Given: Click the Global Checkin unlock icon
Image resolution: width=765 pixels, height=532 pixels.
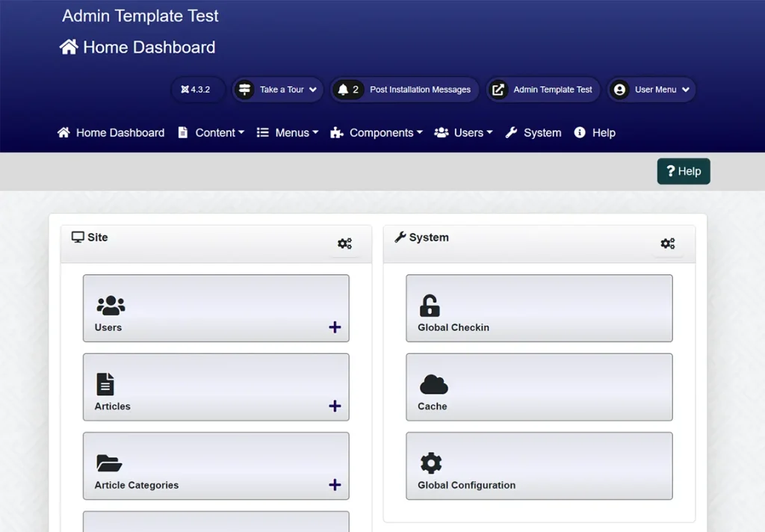Looking at the screenshot, I should pos(430,306).
